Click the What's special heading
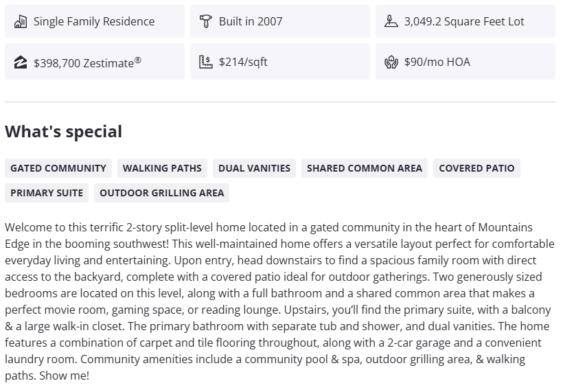 [x=63, y=132]
